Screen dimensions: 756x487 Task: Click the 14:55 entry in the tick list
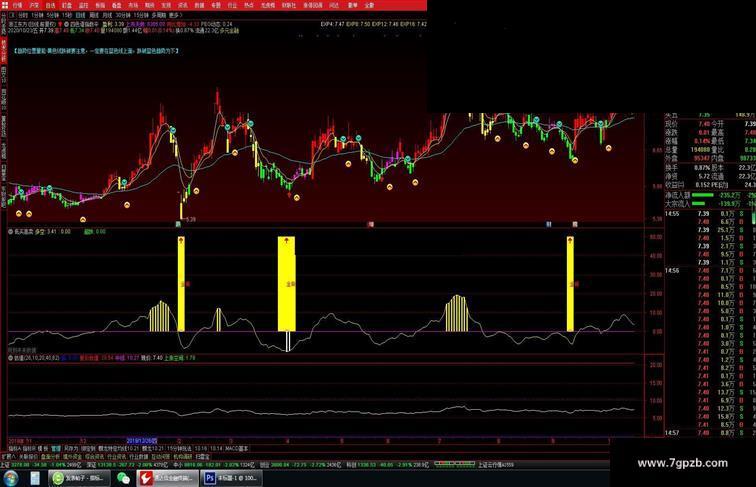point(673,214)
